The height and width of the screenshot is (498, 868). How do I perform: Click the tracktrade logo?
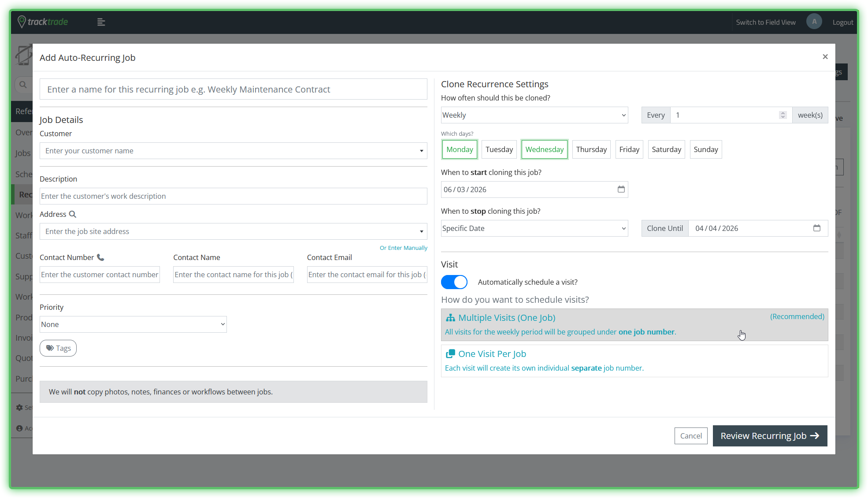point(43,22)
